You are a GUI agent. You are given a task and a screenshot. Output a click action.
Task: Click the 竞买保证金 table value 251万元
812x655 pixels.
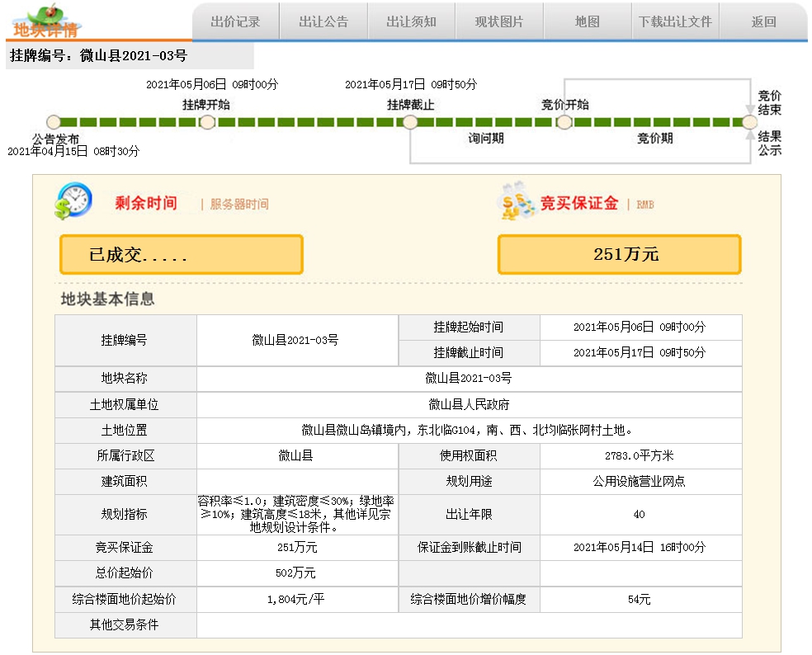[x=297, y=547]
